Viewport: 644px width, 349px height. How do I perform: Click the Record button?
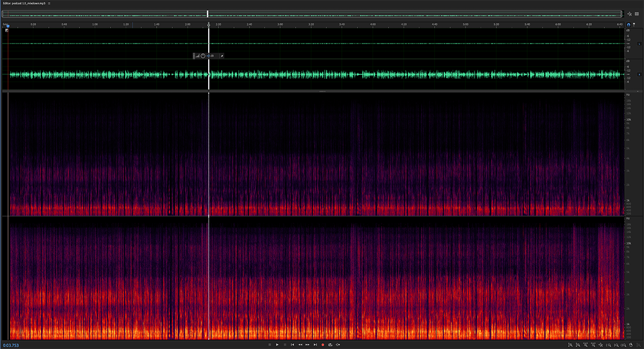[323, 345]
